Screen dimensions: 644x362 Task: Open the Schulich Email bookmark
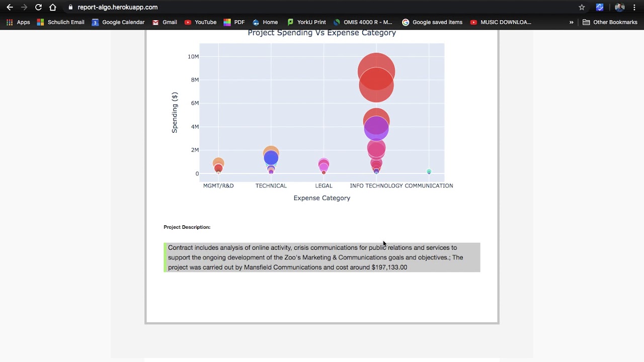[60, 22]
